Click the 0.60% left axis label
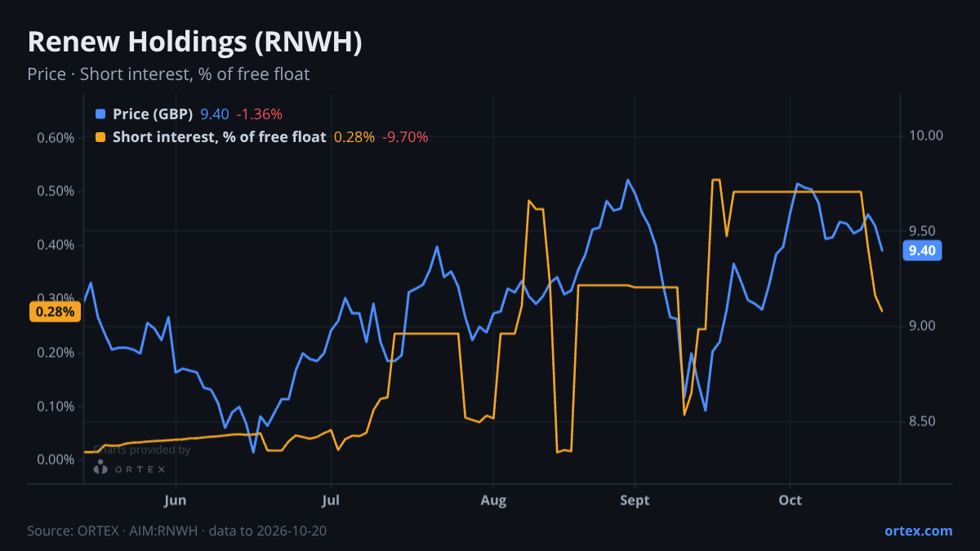 point(56,138)
